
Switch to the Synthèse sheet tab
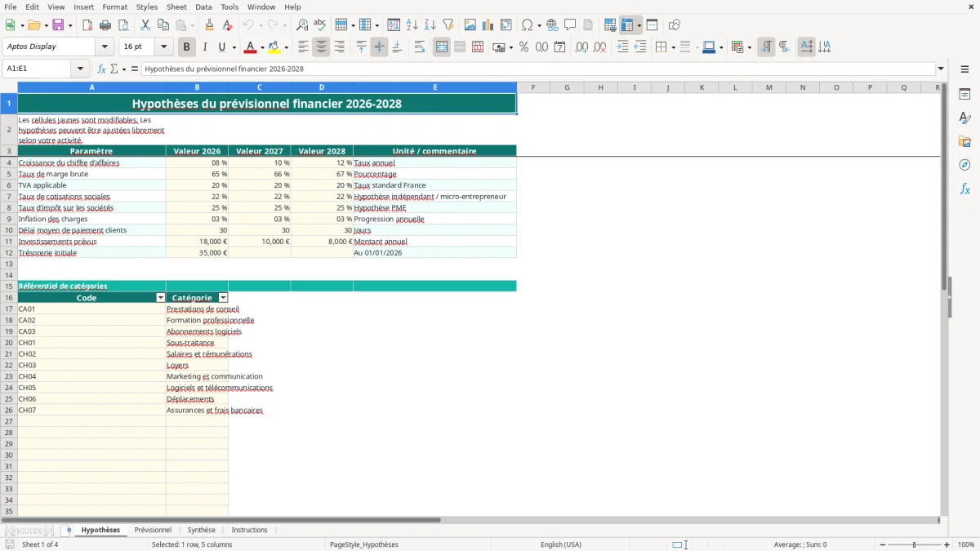pos(202,530)
